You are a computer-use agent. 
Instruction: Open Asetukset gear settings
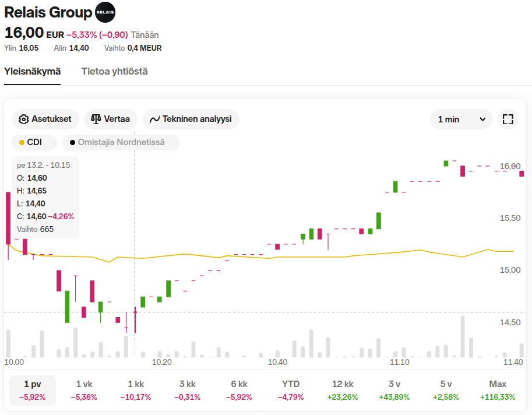click(x=24, y=119)
